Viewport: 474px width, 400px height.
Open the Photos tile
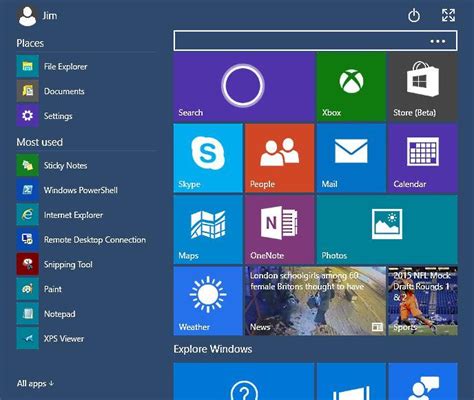387,230
